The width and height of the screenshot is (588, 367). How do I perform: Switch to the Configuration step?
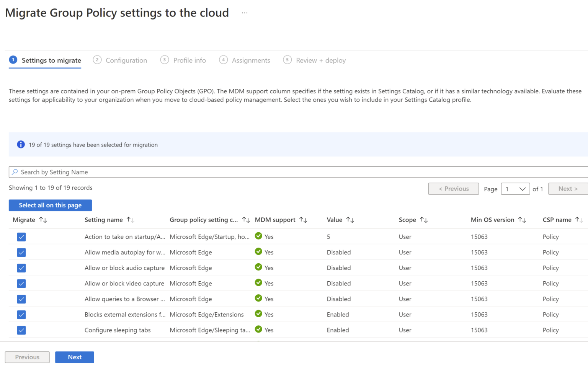126,60
